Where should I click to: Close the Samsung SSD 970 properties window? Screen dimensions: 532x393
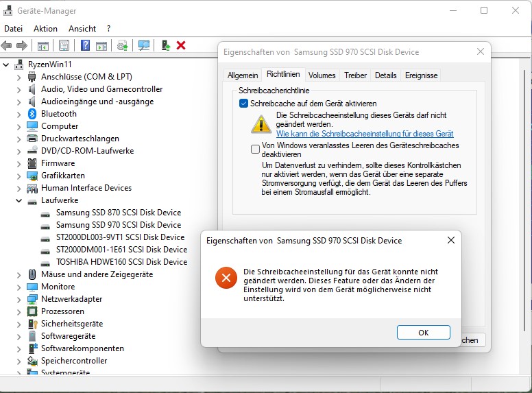point(480,52)
